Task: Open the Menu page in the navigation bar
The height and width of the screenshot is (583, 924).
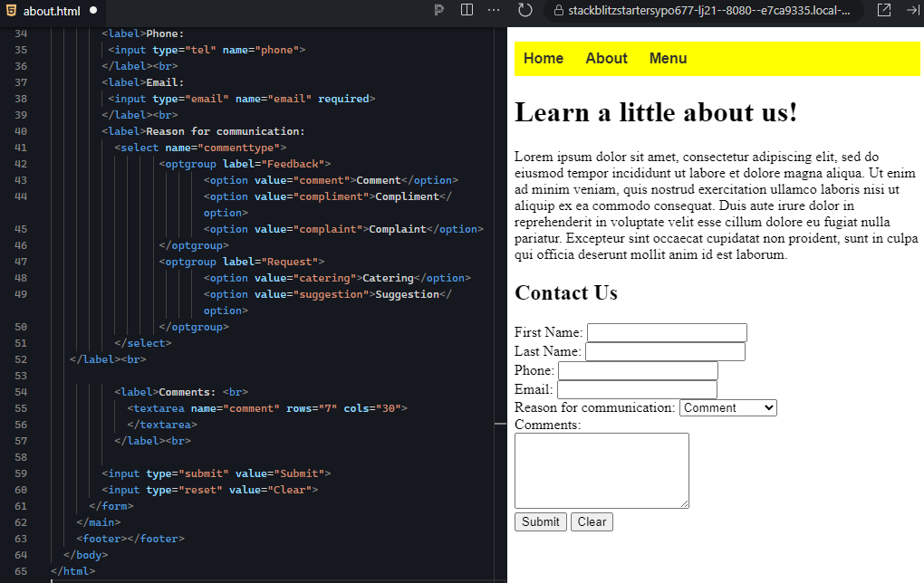Action: click(x=668, y=58)
